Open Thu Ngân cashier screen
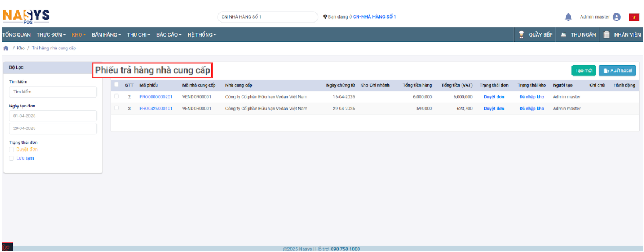Viewport: 644px width, 252px height. pyautogui.click(x=578, y=35)
